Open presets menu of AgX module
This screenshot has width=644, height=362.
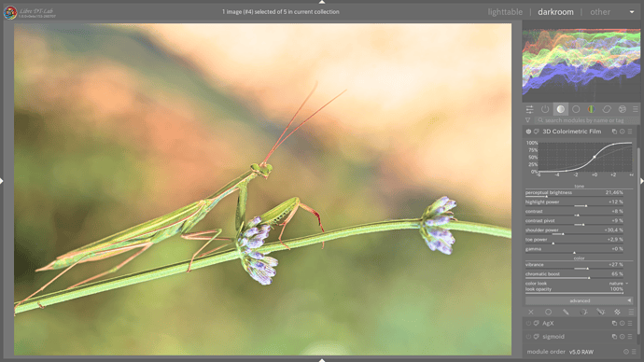pos(630,324)
